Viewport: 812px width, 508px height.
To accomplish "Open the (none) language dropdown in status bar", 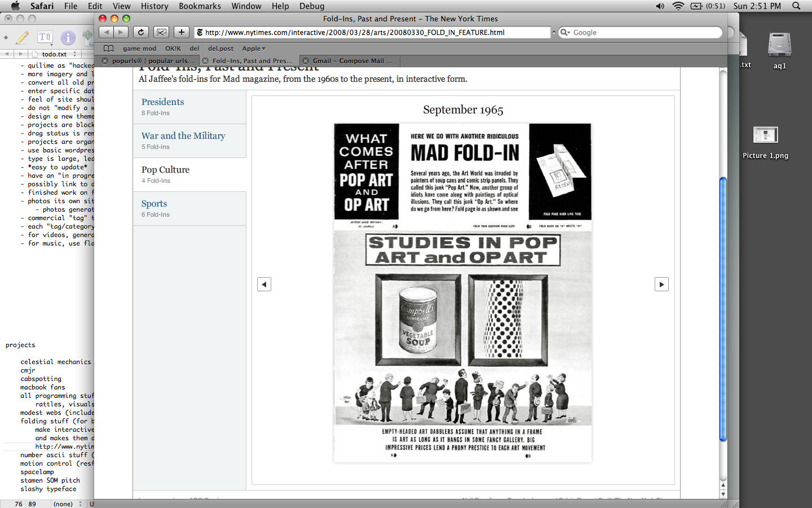I will (67, 504).
